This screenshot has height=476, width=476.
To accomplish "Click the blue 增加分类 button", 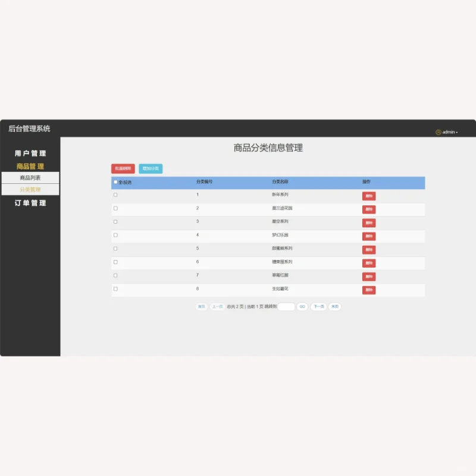I will coord(151,168).
